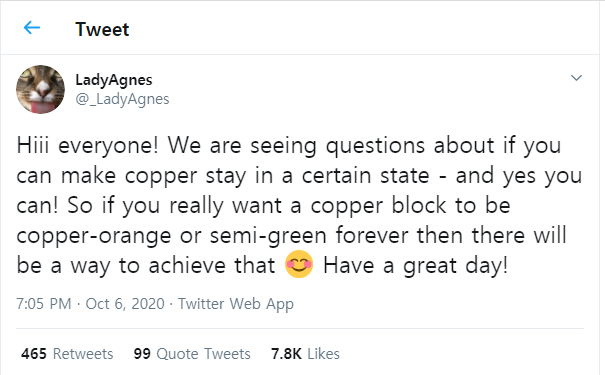Click the '99' quote tweets number
Viewport: 605px width, 375px height.
click(x=142, y=354)
